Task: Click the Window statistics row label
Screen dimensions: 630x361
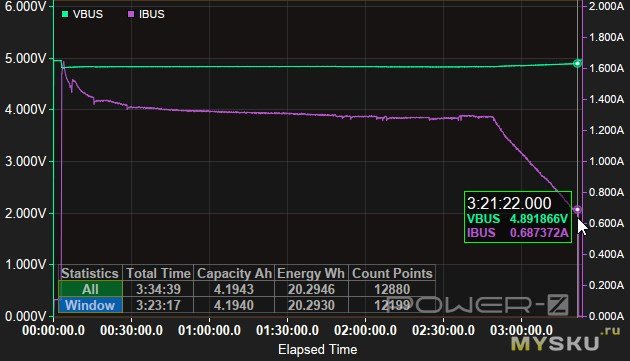Action: click(x=90, y=305)
